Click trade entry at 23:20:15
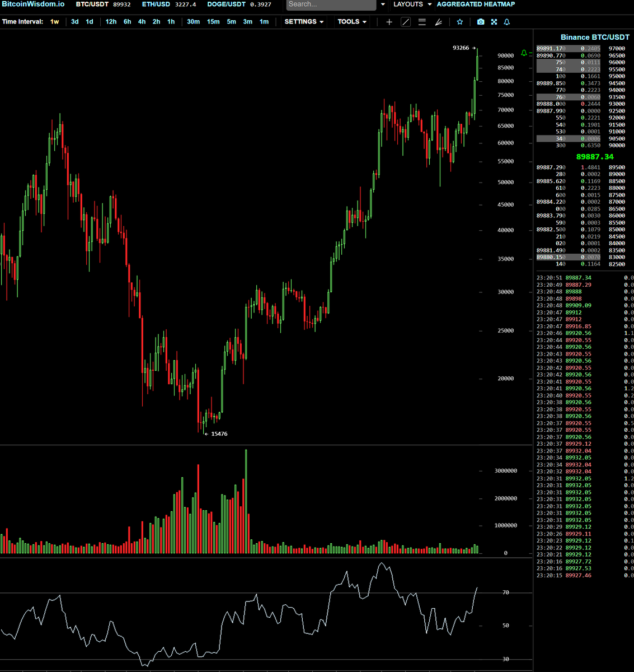The width and height of the screenshot is (634, 672). (x=585, y=576)
